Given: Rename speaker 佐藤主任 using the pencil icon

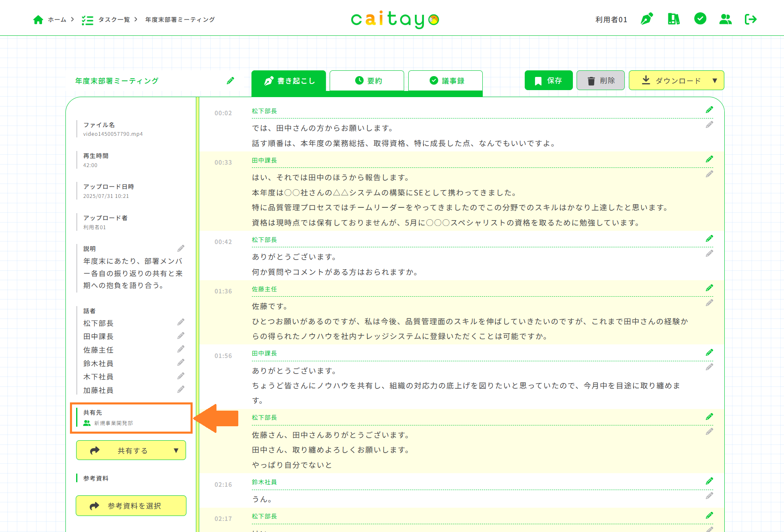Looking at the screenshot, I should (181, 349).
